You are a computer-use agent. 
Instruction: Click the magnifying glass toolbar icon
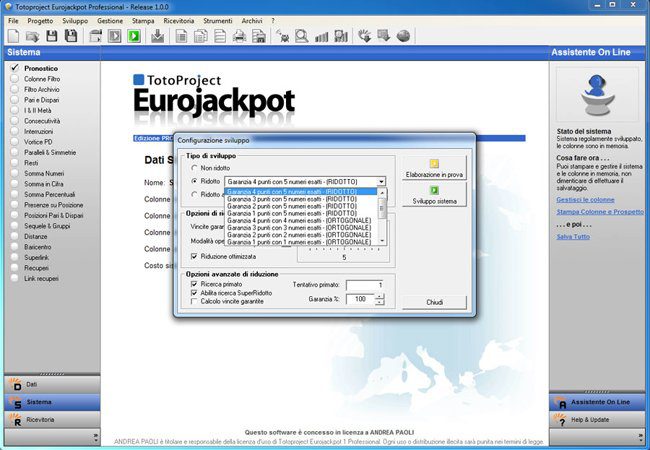click(x=302, y=36)
